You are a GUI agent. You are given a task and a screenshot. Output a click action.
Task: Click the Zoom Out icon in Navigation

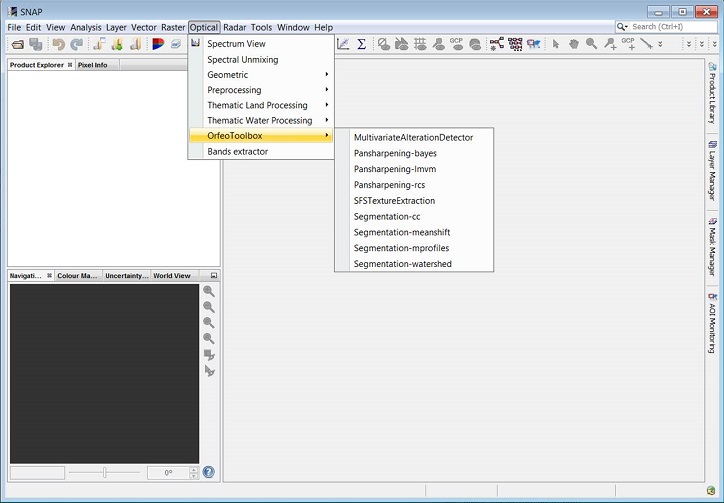tap(209, 307)
